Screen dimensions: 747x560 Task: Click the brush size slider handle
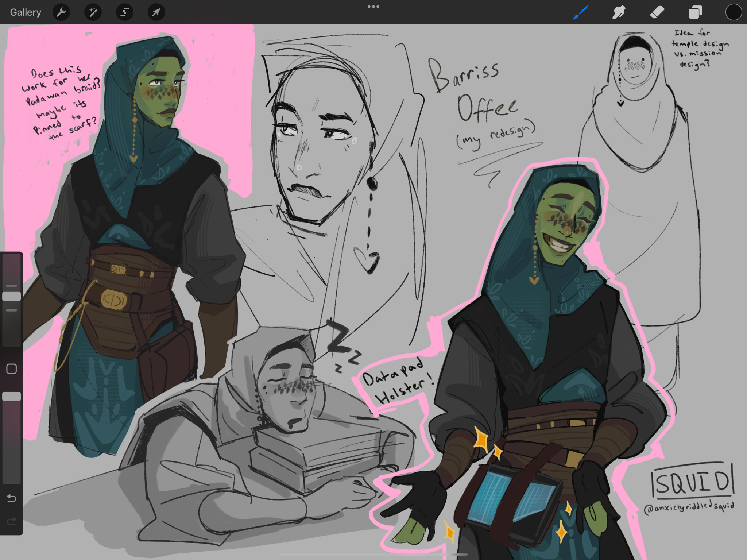click(x=12, y=296)
